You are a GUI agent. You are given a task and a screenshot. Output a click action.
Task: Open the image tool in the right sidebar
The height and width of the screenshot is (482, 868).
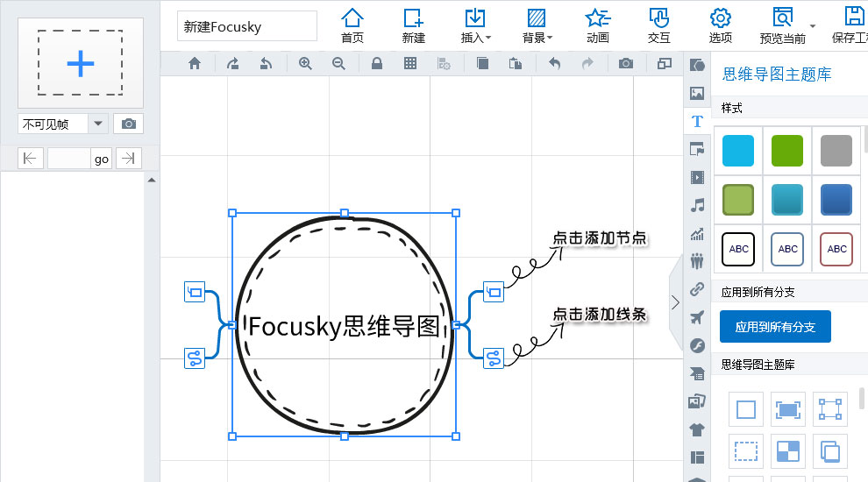pos(697,93)
